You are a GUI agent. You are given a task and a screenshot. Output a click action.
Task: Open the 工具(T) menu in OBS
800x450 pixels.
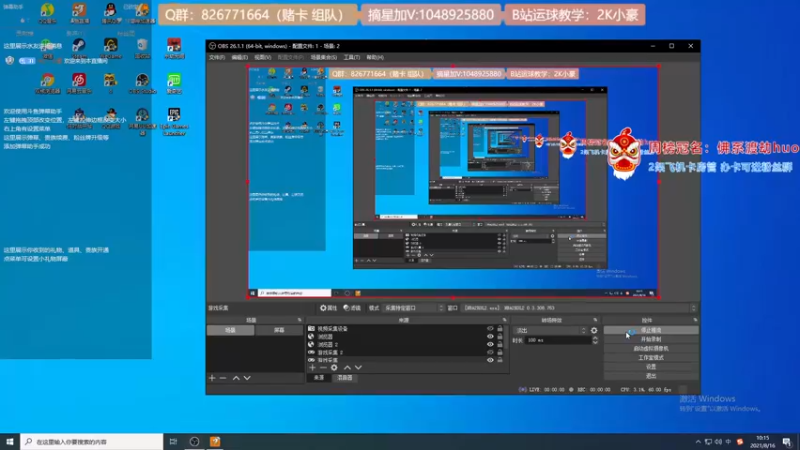352,58
